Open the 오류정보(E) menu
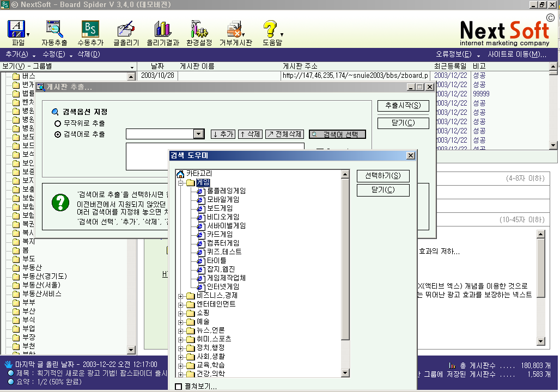Screen dimensions: 560x392 click(x=453, y=54)
